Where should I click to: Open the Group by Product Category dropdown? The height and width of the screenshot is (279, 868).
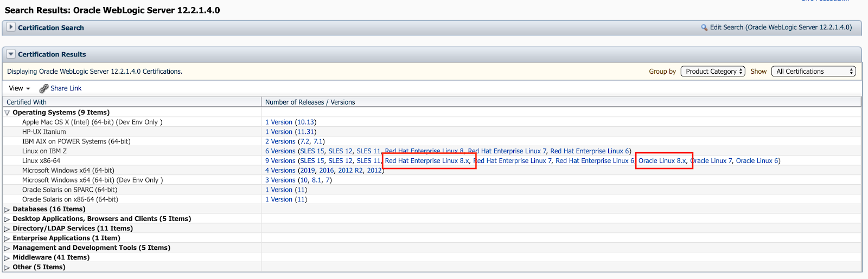pos(713,72)
